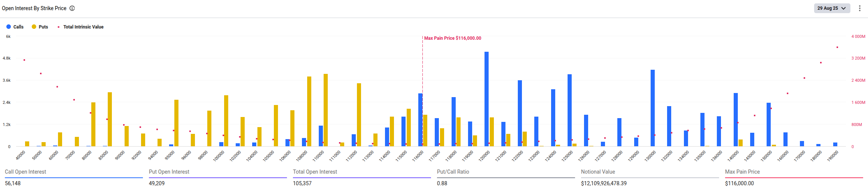Click the intrinsic value point above 190000
The height and width of the screenshot is (189, 868).
pyautogui.click(x=837, y=47)
